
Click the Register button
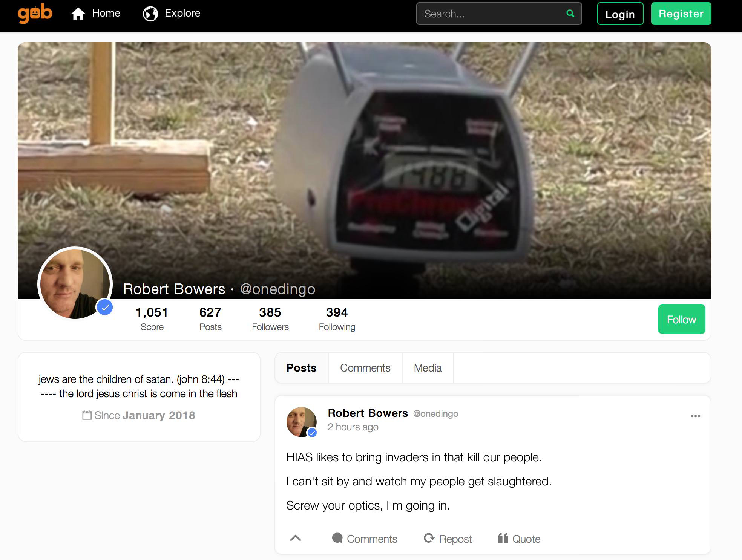[681, 14]
